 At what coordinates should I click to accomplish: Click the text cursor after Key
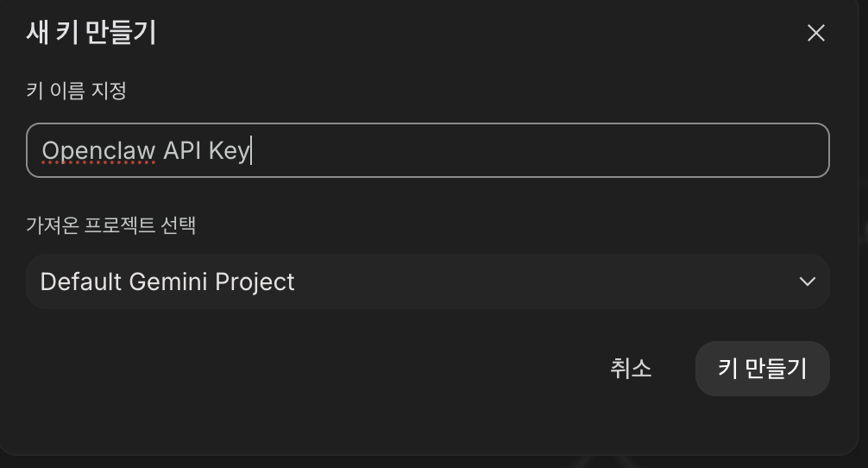point(251,151)
